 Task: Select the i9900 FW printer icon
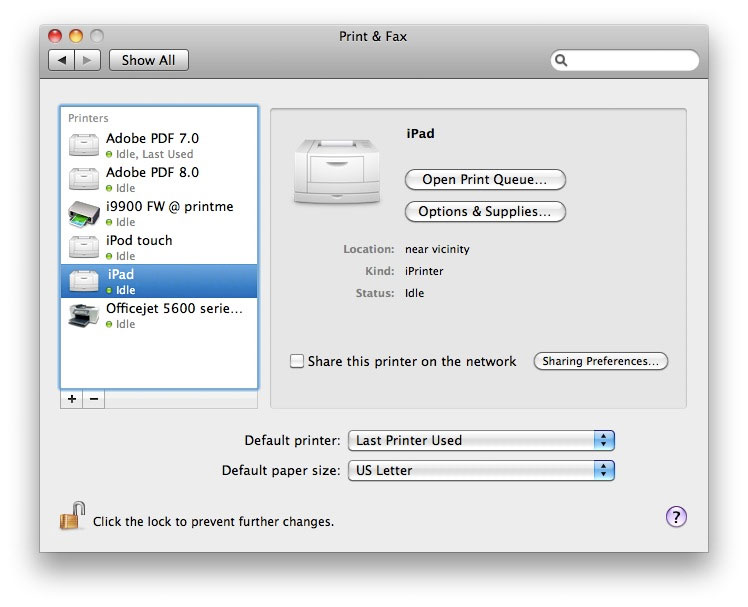(x=84, y=213)
